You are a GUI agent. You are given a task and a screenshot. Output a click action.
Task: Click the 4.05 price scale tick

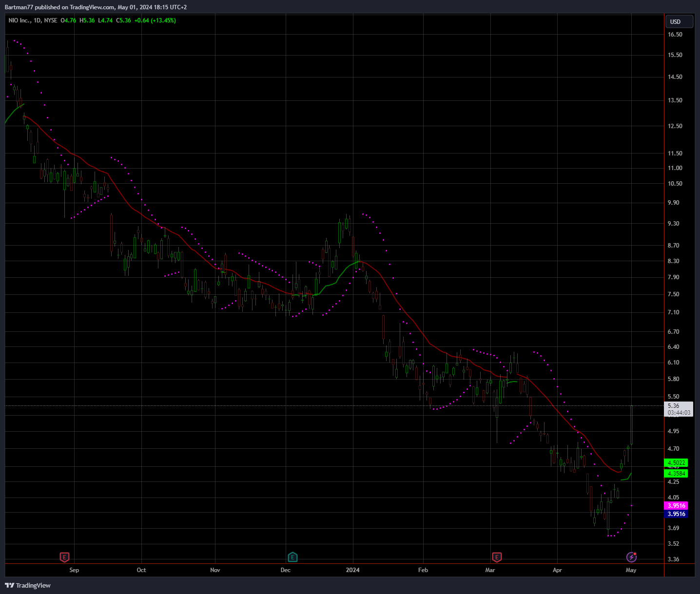[x=674, y=498]
